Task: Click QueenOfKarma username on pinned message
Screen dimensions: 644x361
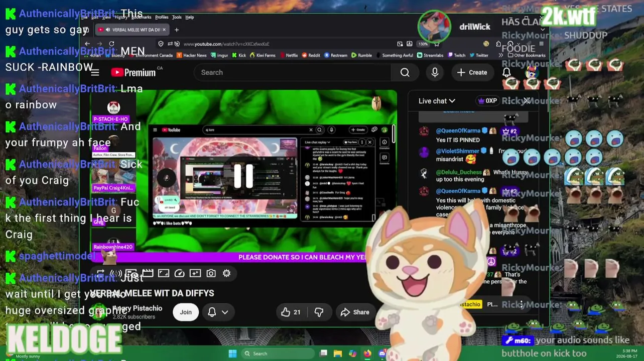Action: (x=458, y=131)
